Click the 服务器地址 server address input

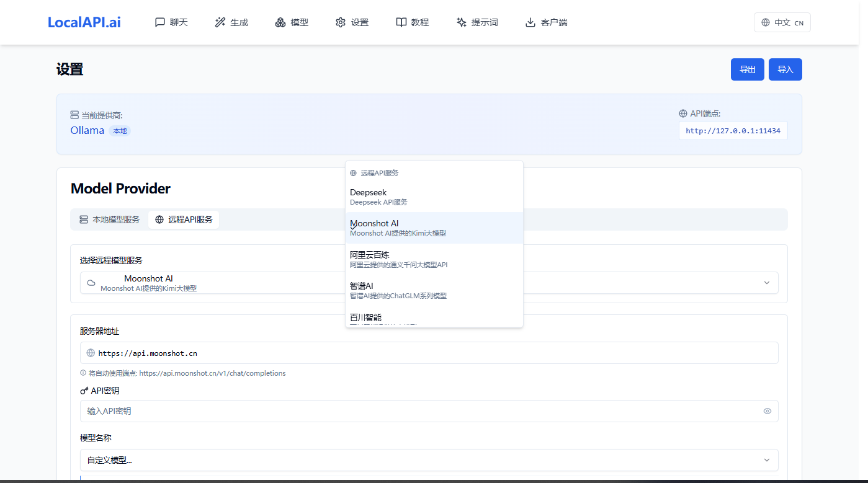[x=429, y=353]
